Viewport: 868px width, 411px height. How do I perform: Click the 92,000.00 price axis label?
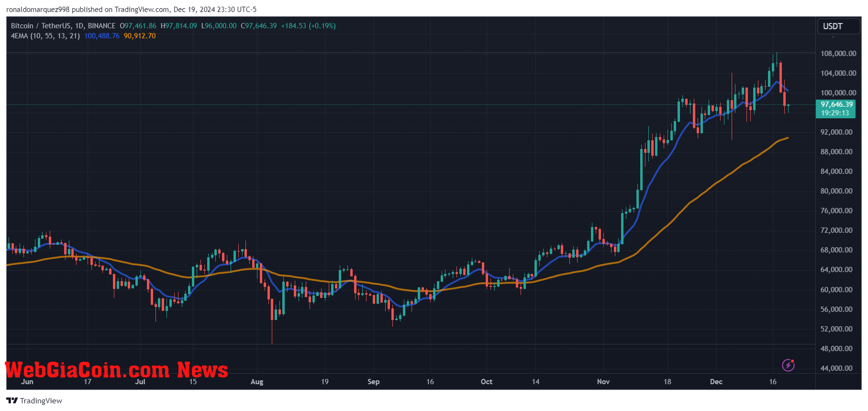click(x=836, y=132)
